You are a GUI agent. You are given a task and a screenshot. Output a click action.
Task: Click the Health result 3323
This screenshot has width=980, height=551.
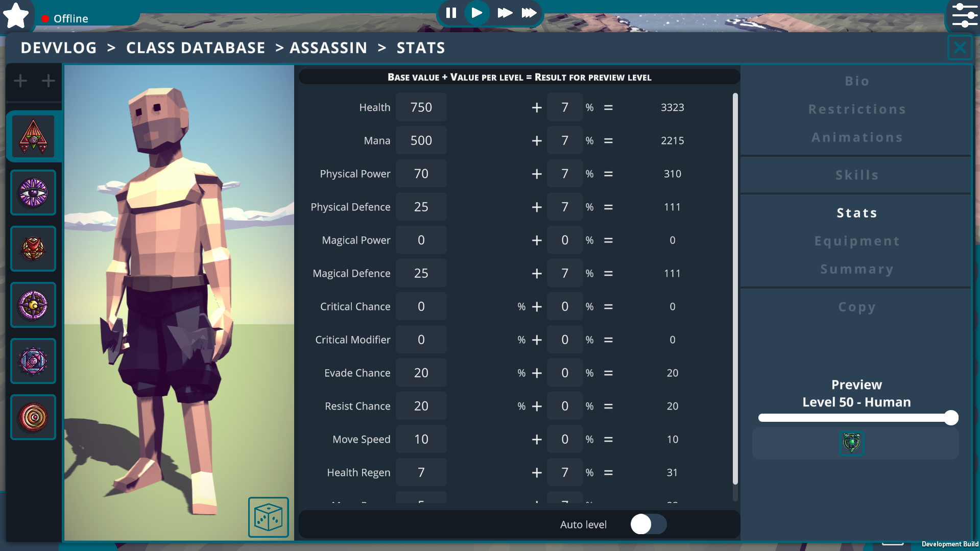[672, 107]
